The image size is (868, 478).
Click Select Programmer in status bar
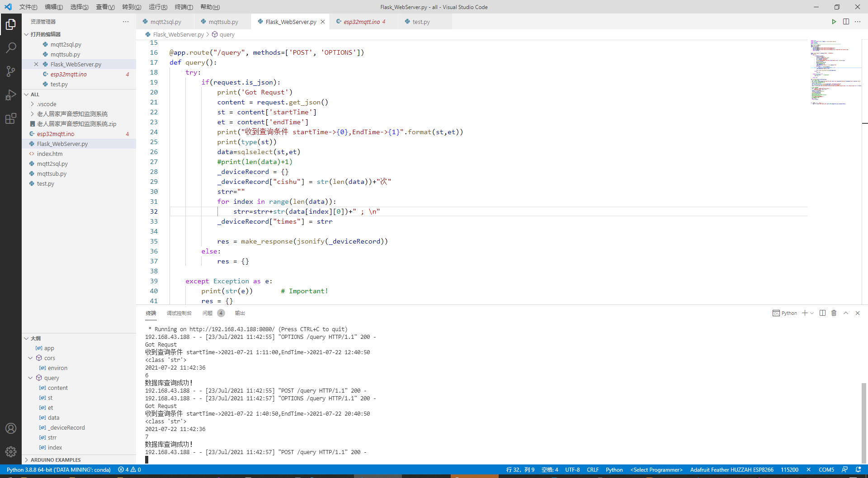656,470
